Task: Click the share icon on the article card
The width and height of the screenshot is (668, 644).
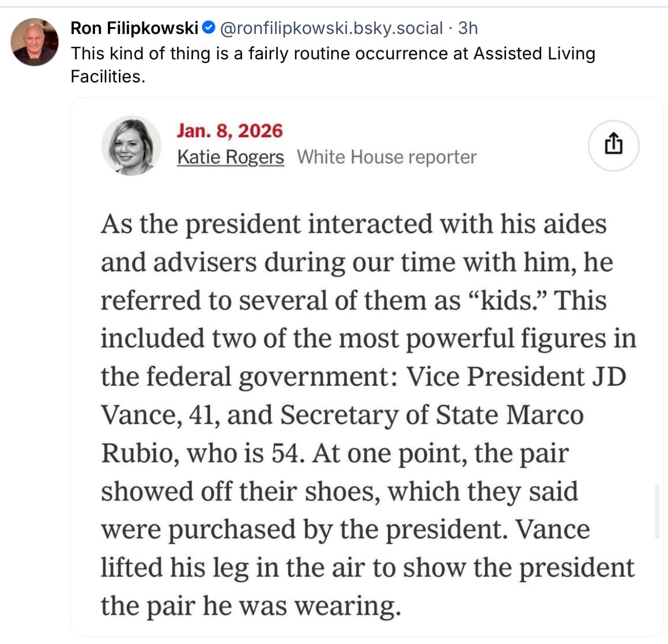Action: click(x=613, y=145)
